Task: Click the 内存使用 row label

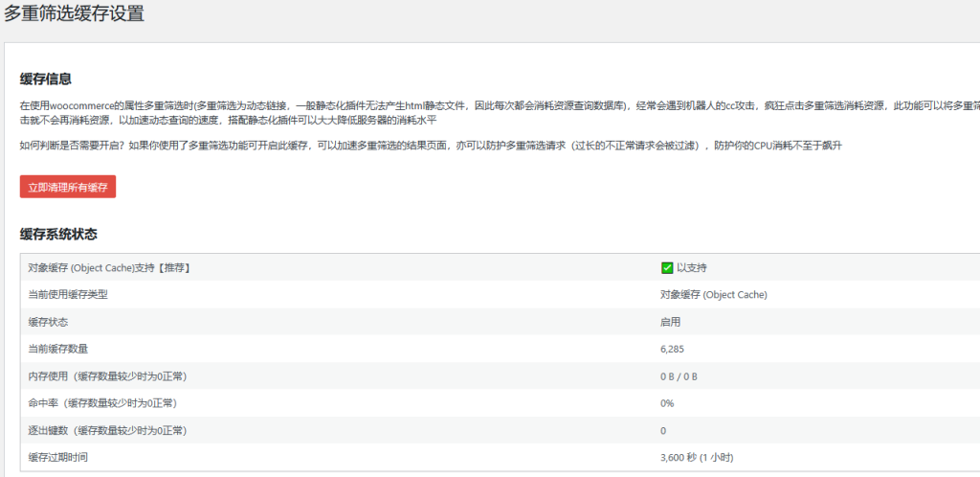Action: (107, 376)
